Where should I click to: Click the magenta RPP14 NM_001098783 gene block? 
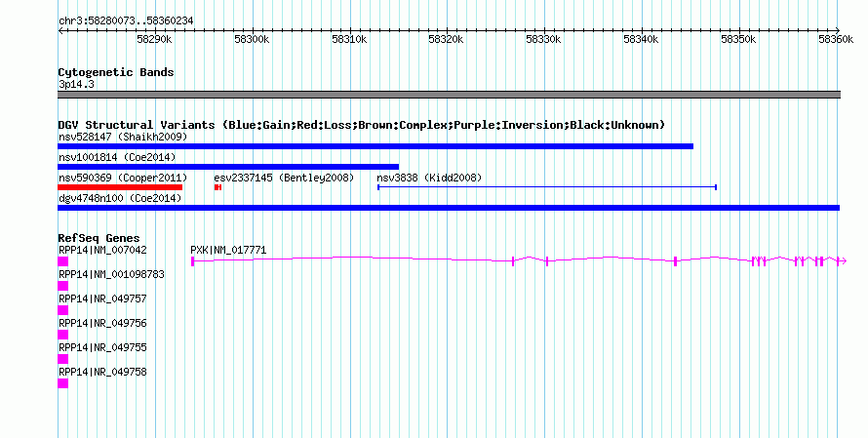[x=63, y=286]
